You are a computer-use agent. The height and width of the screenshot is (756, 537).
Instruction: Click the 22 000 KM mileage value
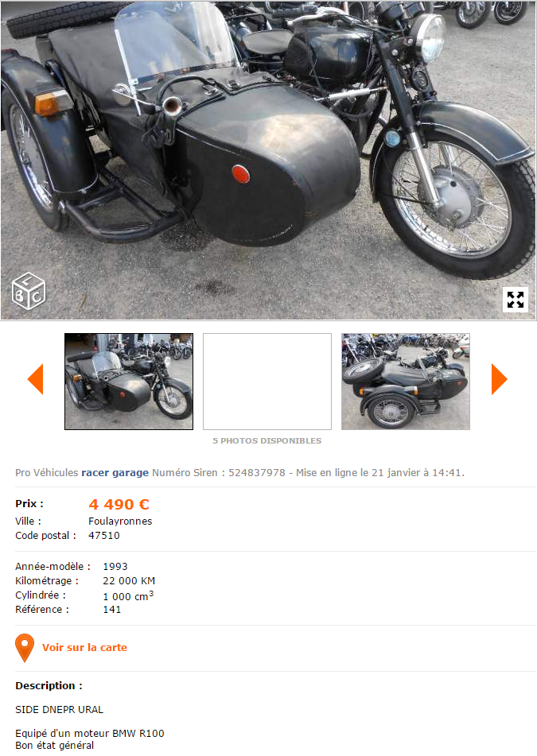point(129,581)
